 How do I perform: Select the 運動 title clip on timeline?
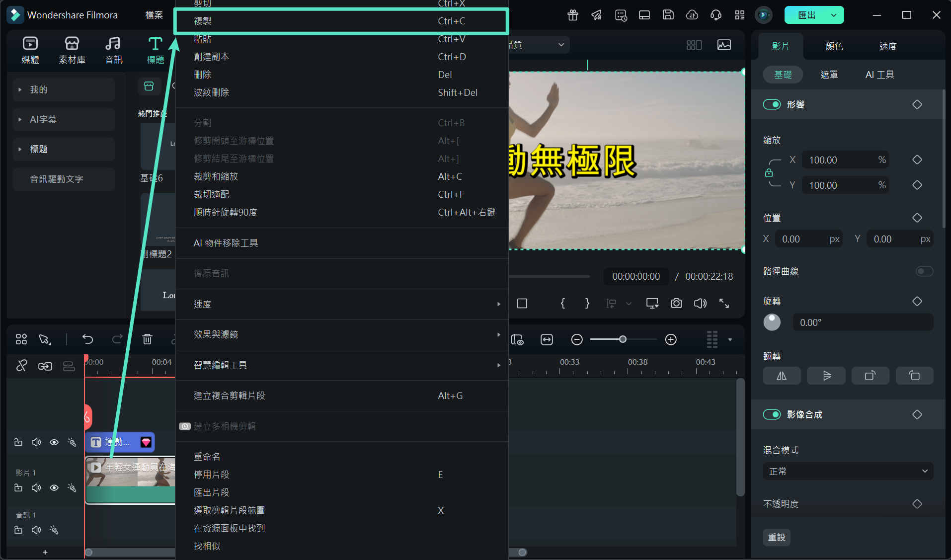[120, 442]
